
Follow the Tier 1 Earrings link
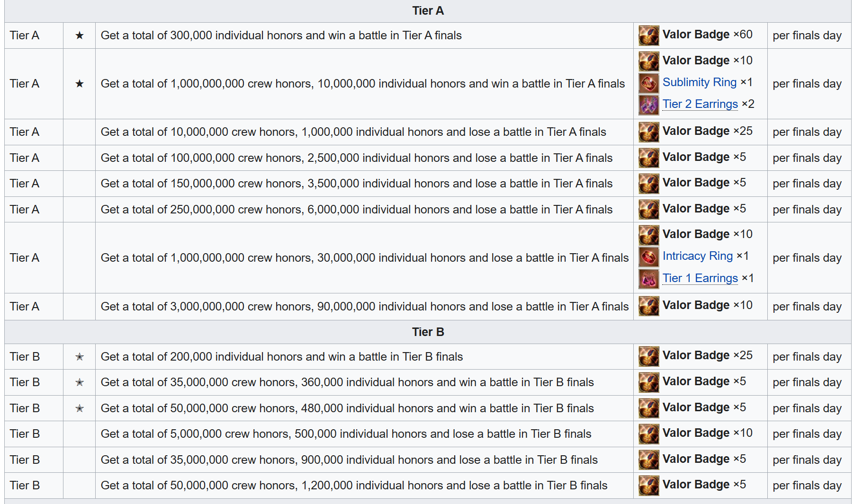pyautogui.click(x=700, y=278)
